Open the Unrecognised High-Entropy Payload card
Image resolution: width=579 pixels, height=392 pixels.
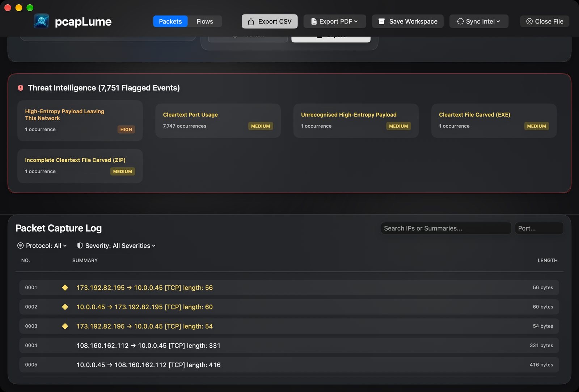[x=356, y=121]
